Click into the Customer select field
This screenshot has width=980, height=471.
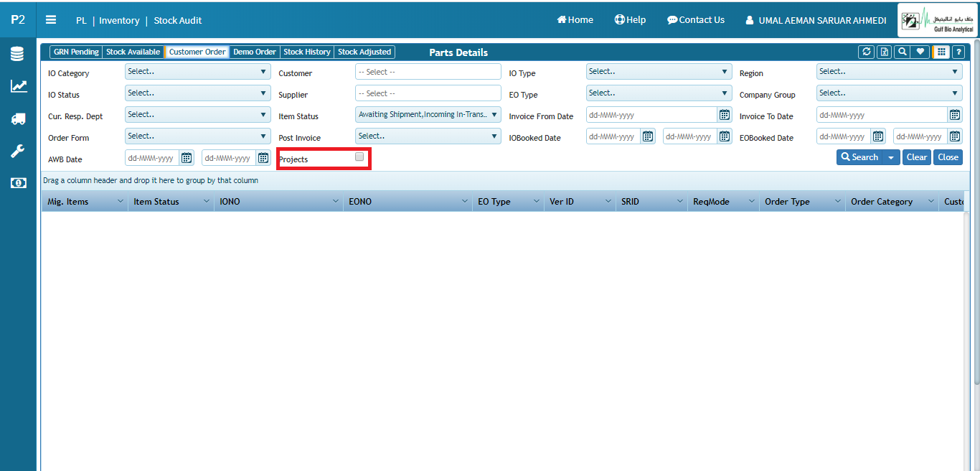(428, 72)
